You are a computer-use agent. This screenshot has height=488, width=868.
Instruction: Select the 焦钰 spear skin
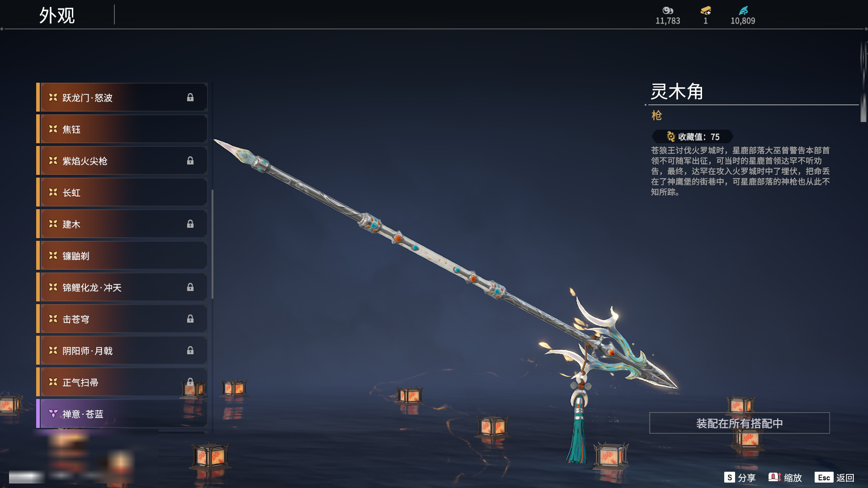pyautogui.click(x=122, y=129)
